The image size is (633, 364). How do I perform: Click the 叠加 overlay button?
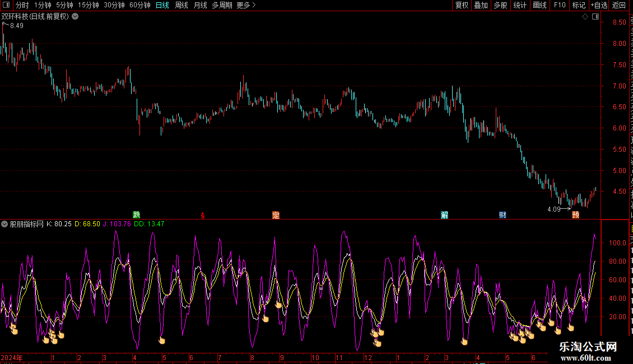[x=481, y=5]
